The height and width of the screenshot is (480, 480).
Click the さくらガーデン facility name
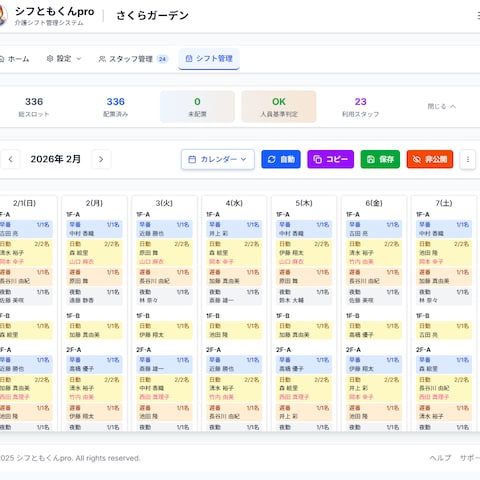152,15
